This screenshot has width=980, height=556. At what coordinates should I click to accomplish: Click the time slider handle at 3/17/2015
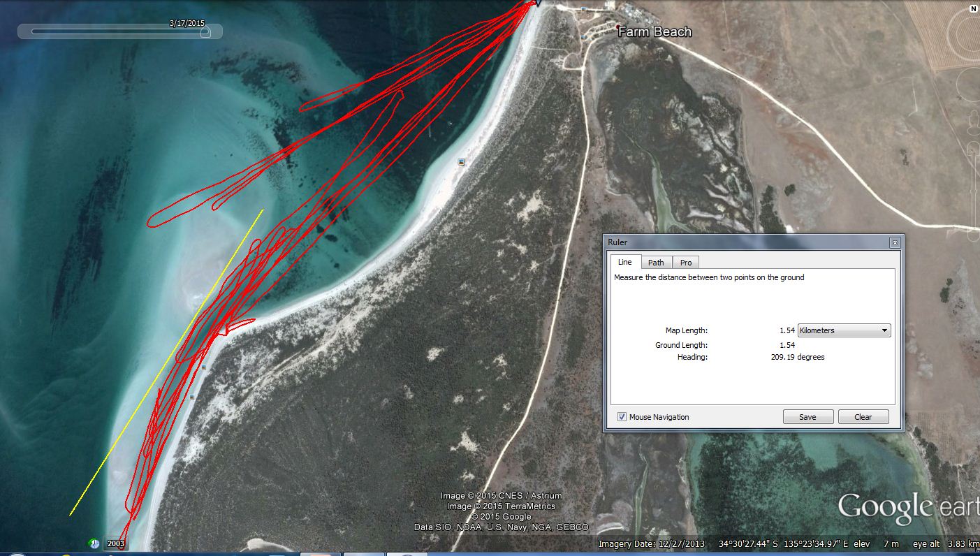[205, 31]
